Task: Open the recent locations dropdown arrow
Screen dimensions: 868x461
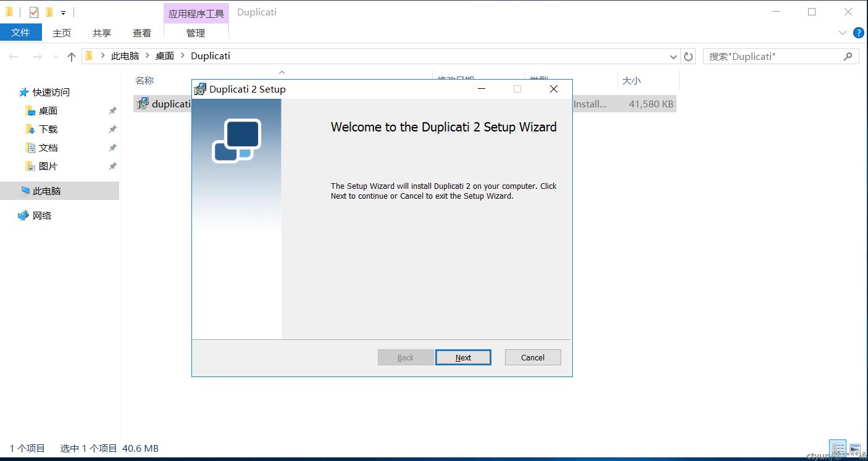Action: (56, 56)
